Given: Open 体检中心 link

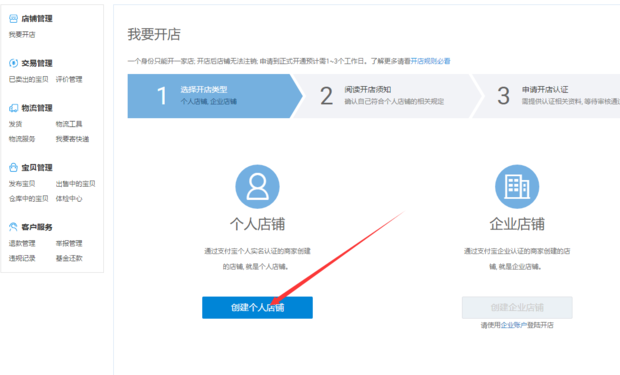Looking at the screenshot, I should 69,199.
